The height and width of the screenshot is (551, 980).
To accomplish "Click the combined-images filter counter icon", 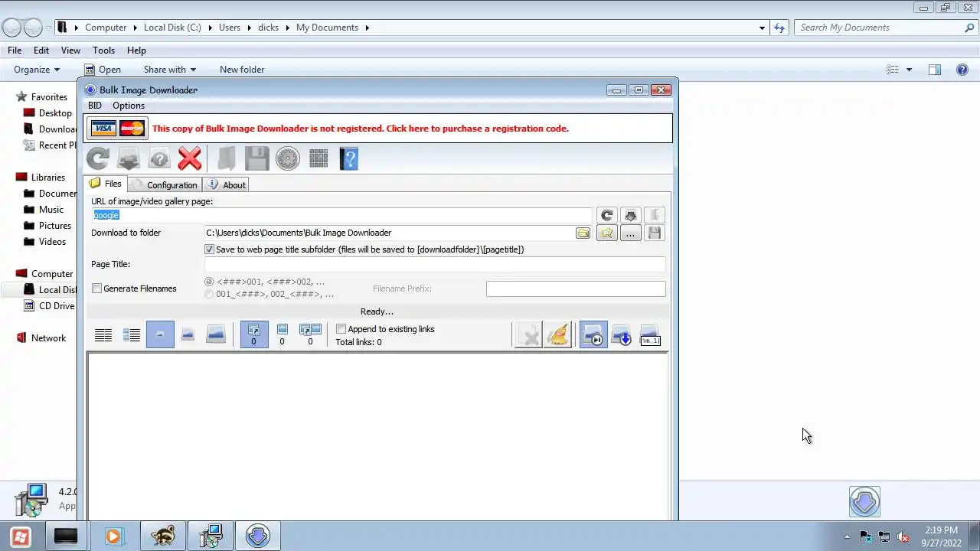I will click(x=310, y=334).
